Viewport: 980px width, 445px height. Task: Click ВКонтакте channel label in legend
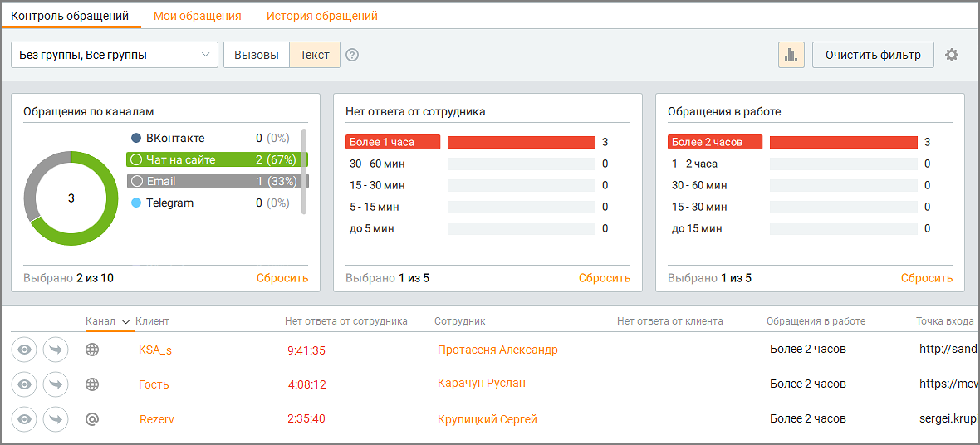click(x=175, y=138)
